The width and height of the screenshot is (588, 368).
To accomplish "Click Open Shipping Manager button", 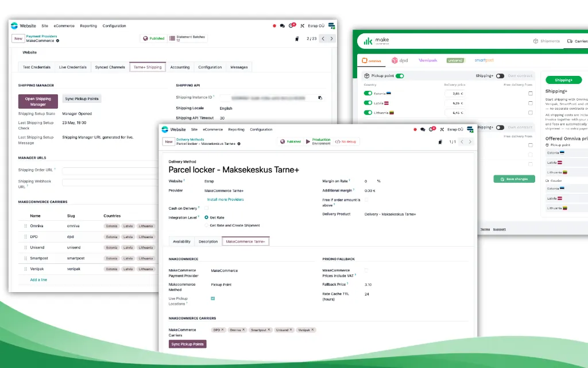I will click(x=38, y=101).
